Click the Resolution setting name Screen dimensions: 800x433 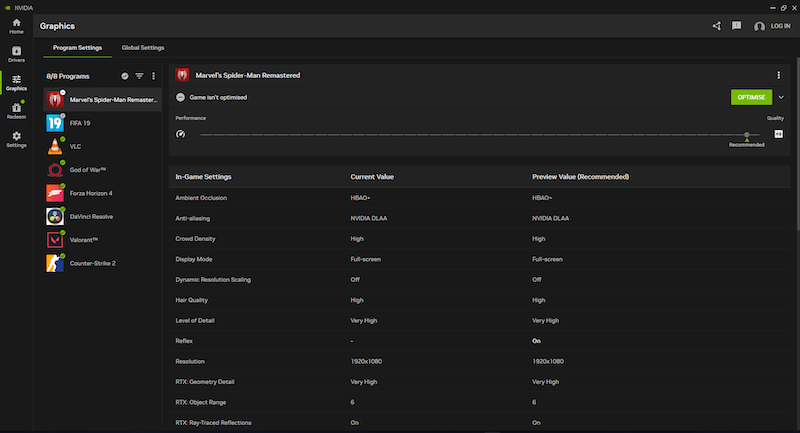point(190,361)
